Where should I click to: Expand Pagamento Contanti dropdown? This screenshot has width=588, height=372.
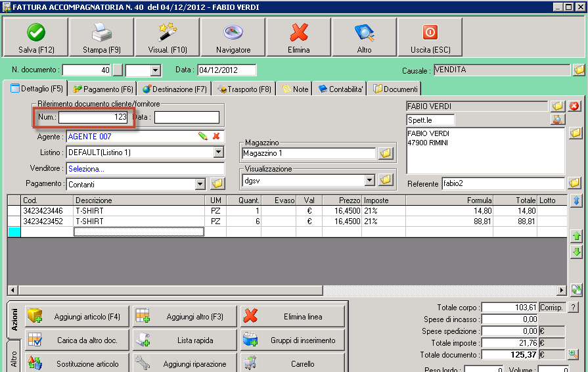200,184
